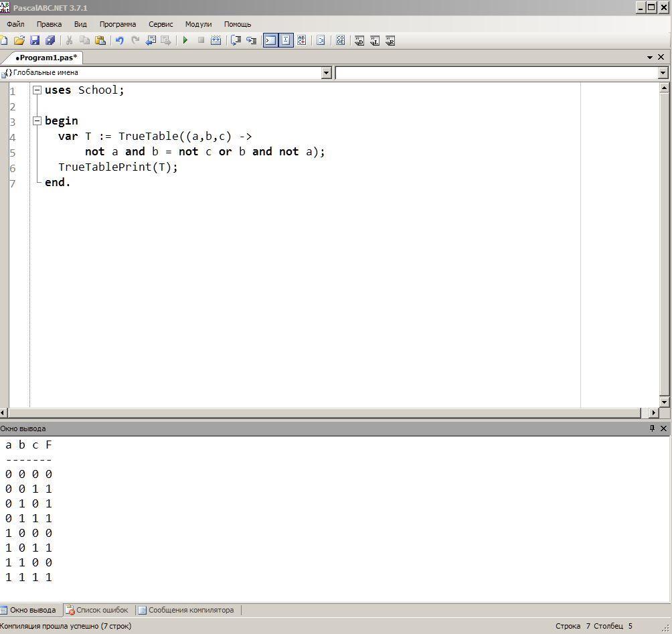Screen dimensions: 672x634
Task: Open the tab list arrow dropdown
Action: click(x=650, y=57)
